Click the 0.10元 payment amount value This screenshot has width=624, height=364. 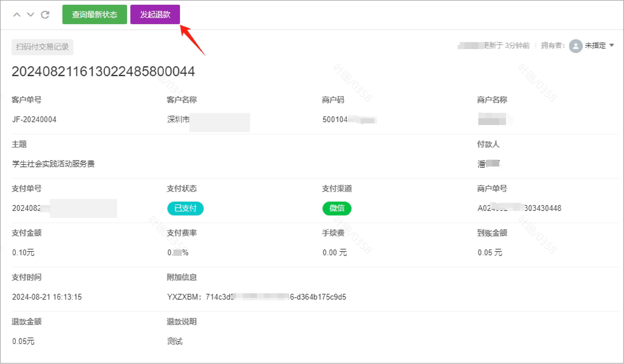23,253
